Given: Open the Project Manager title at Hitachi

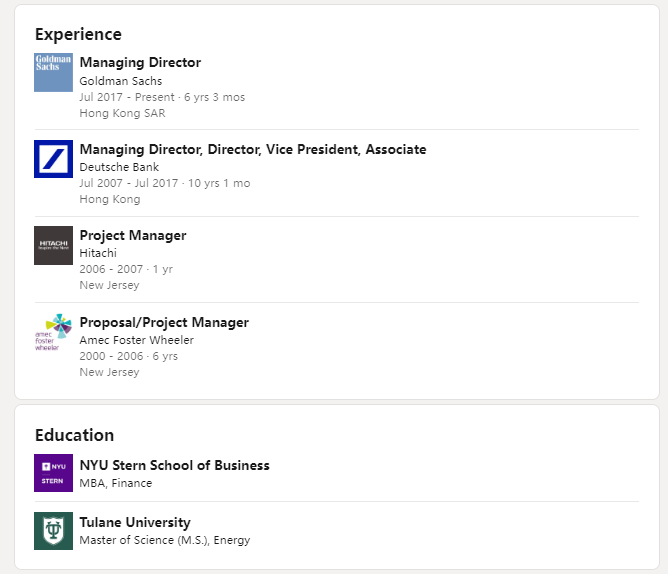Looking at the screenshot, I should click(x=133, y=236).
